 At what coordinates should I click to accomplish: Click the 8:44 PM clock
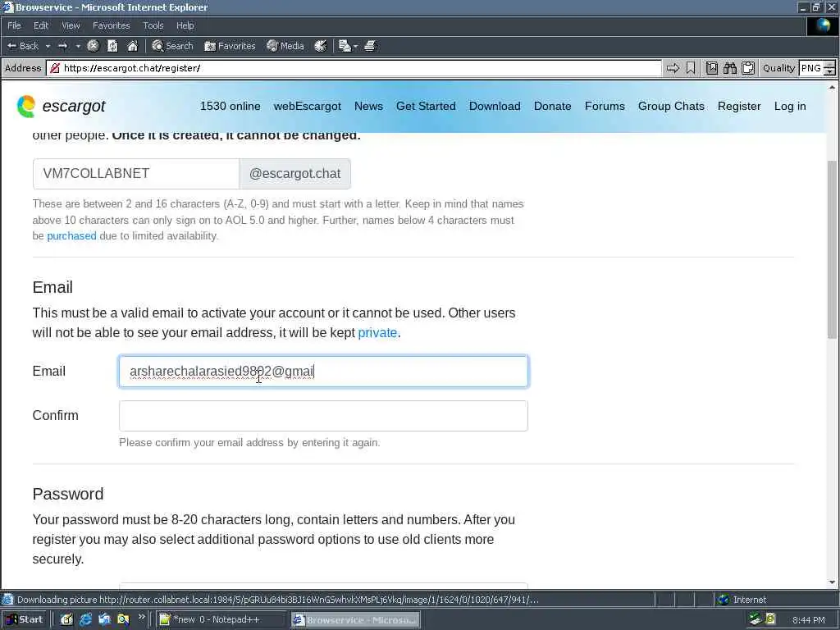(x=809, y=620)
